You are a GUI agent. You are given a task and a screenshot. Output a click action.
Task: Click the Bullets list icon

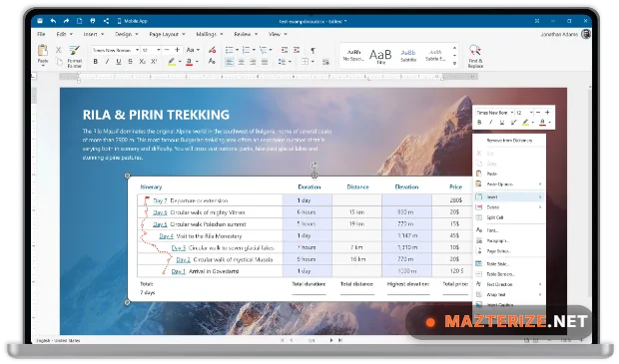pos(229,50)
